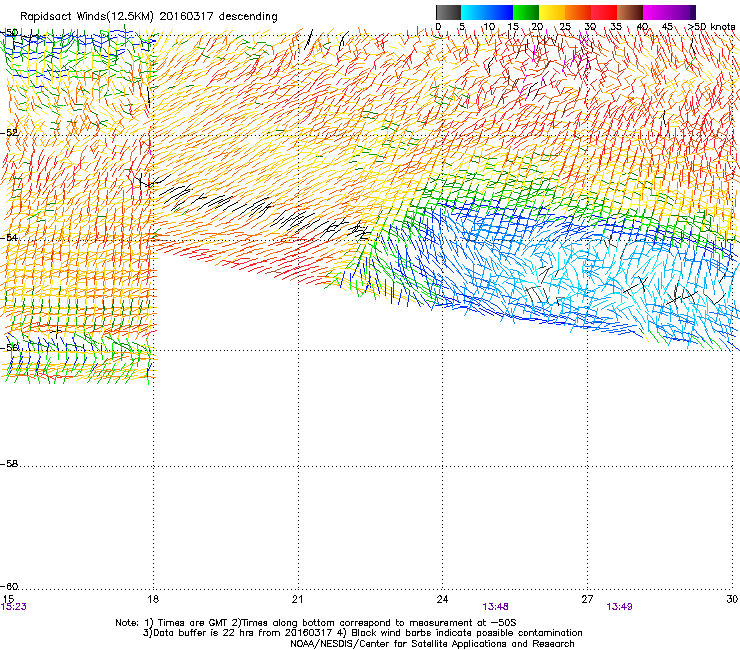Click the '24' longitude axis label
Viewport: 740px width, 650px height.
(442, 599)
